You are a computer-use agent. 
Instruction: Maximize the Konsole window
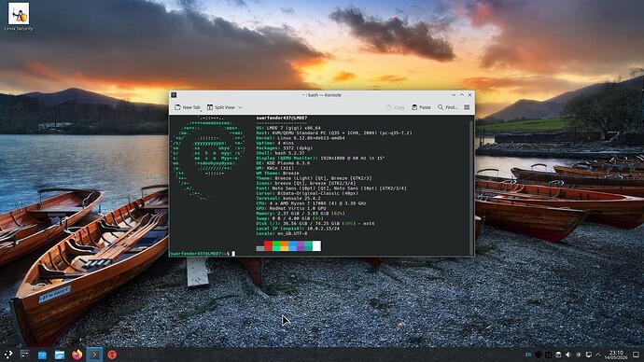462,95
